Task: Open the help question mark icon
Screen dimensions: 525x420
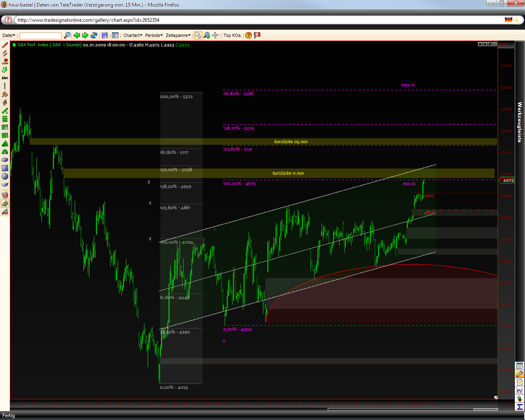Action: click(249, 35)
